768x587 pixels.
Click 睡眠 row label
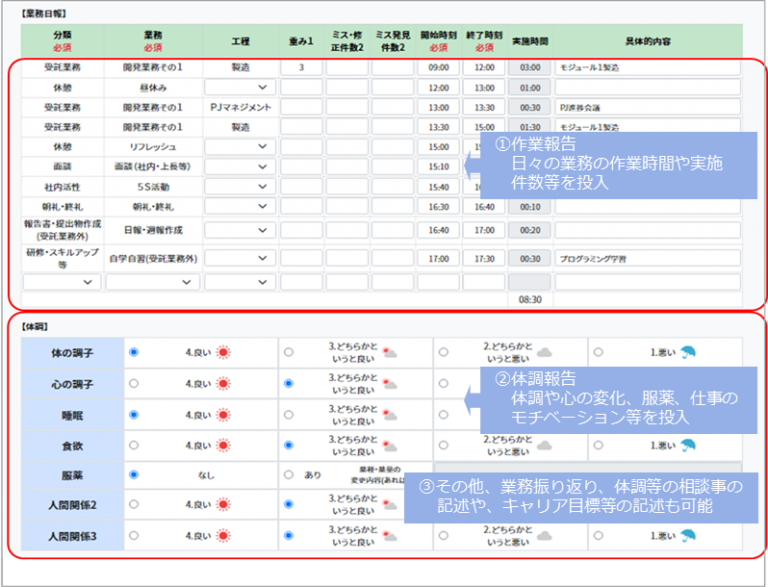[72, 416]
